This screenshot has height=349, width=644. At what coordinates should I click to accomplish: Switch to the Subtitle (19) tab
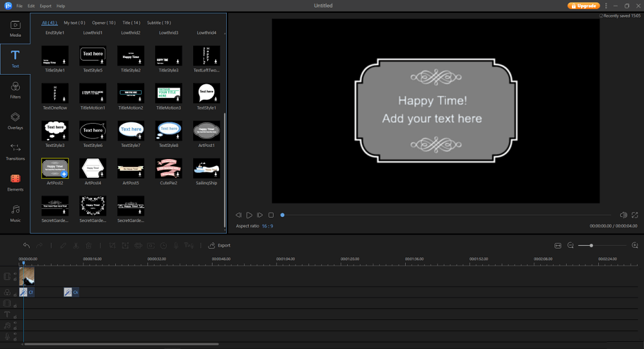pyautogui.click(x=159, y=23)
